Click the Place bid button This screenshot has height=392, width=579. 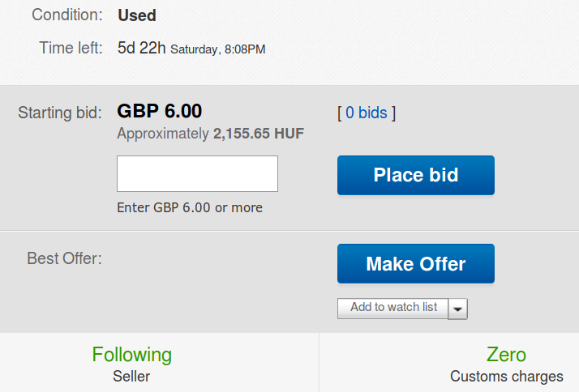click(415, 175)
